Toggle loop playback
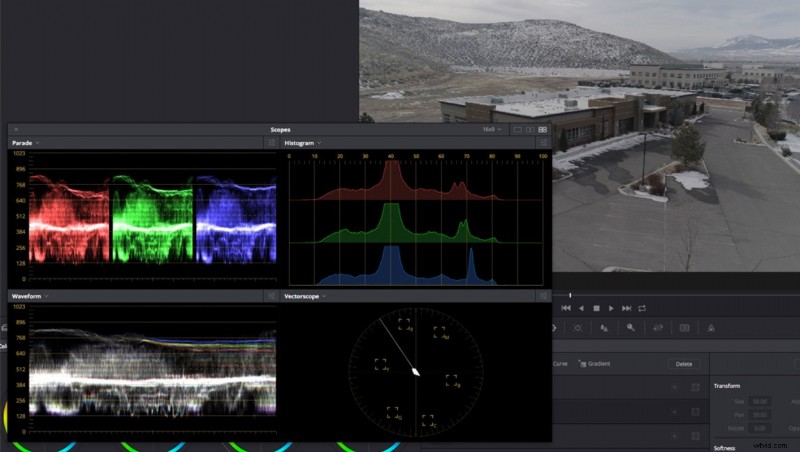The height and width of the screenshot is (452, 800). pyautogui.click(x=642, y=308)
